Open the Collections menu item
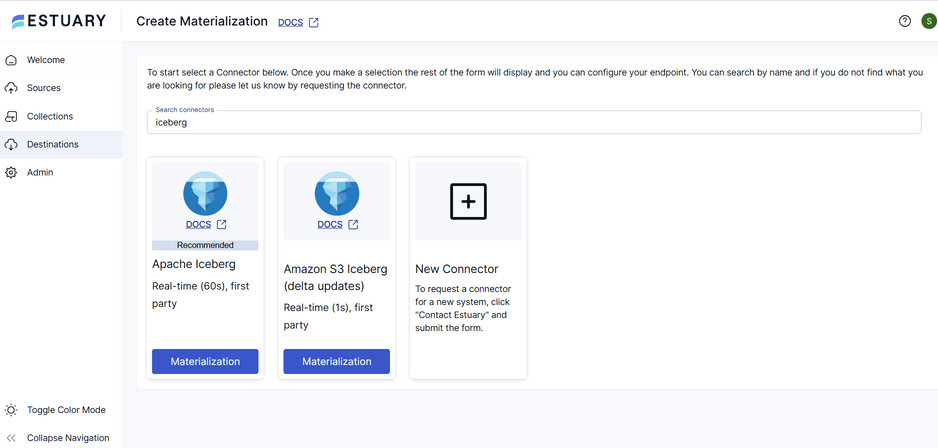 tap(49, 116)
